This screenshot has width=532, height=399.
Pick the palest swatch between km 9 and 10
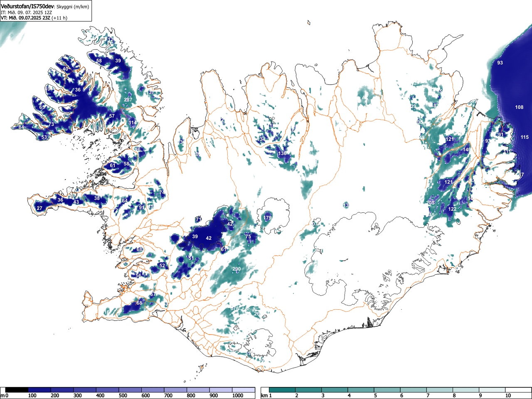(x=492, y=390)
